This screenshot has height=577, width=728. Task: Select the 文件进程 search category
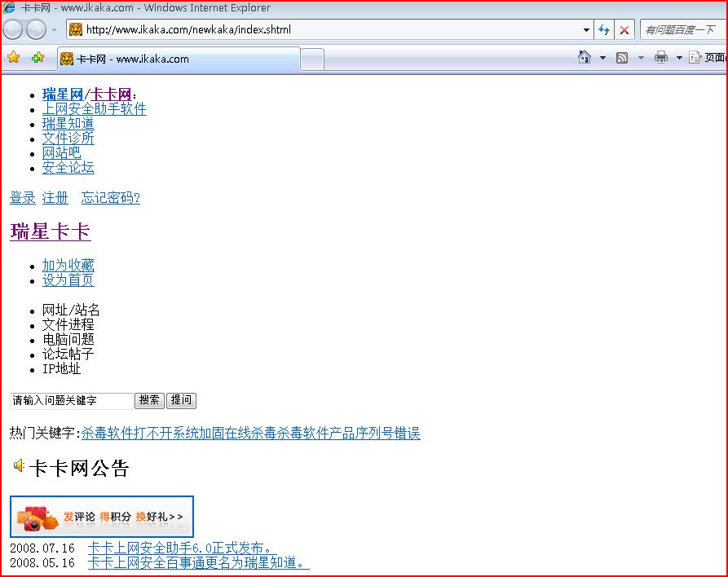pyautogui.click(x=68, y=324)
